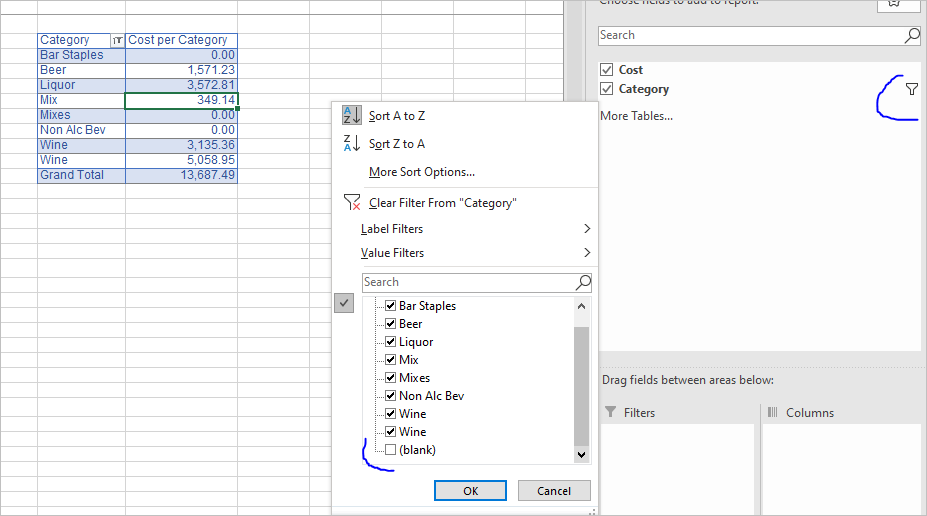The height and width of the screenshot is (516, 927).
Task: Uncheck Bar Staples in the filter list
Action: coord(390,306)
